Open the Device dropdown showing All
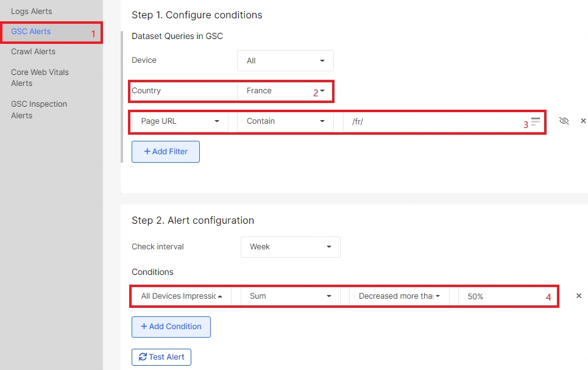 click(285, 60)
